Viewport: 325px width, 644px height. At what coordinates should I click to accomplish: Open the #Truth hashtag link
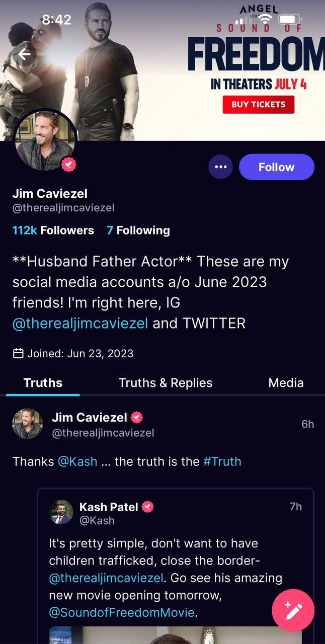[x=222, y=461]
